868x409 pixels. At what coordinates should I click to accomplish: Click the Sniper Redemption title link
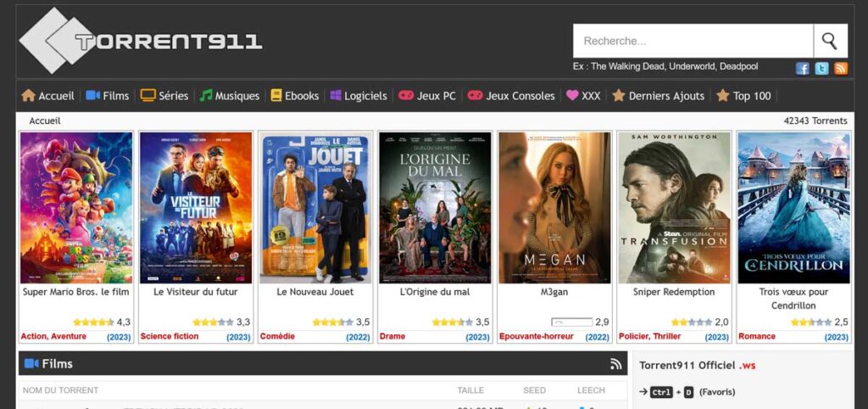click(x=674, y=292)
